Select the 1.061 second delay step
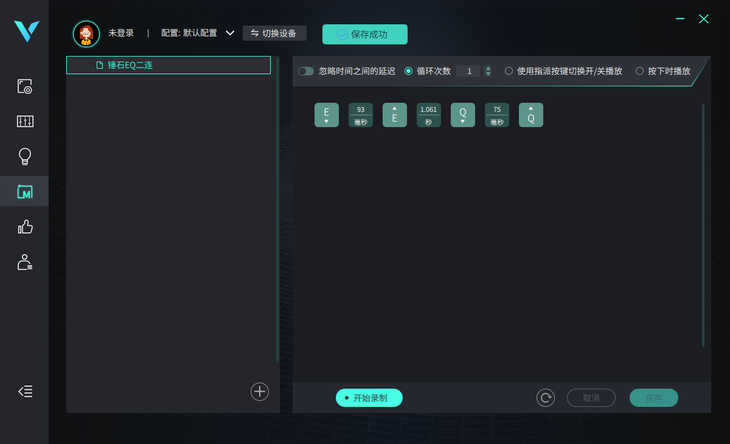730x444 pixels. tap(428, 115)
